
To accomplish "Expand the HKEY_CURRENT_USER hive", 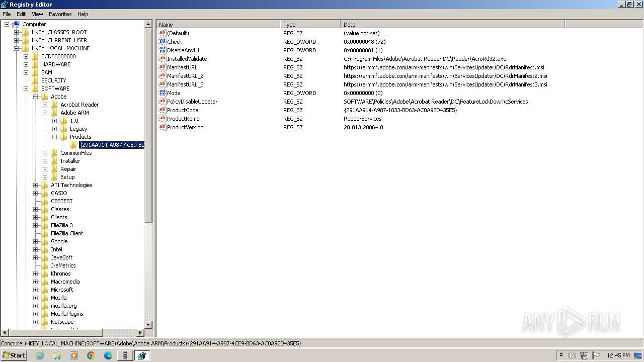I will click(17, 40).
